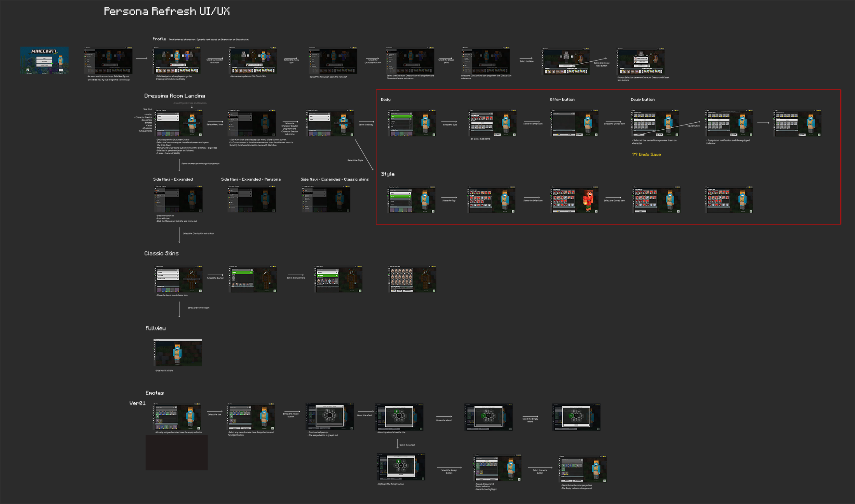Viewport: 855px width, 504px height.
Task: Expand green OWNED dropdown in Classic Skins mockup
Action: (x=242, y=273)
